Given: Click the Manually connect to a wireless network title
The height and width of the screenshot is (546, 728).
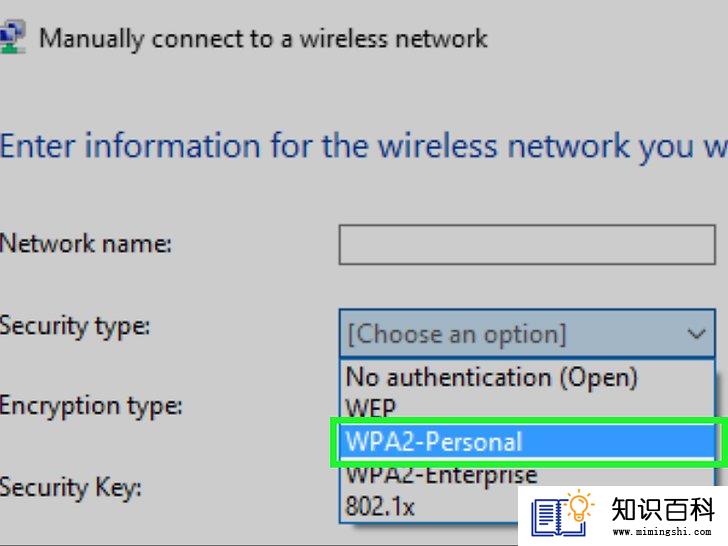Looking at the screenshot, I should [263, 39].
